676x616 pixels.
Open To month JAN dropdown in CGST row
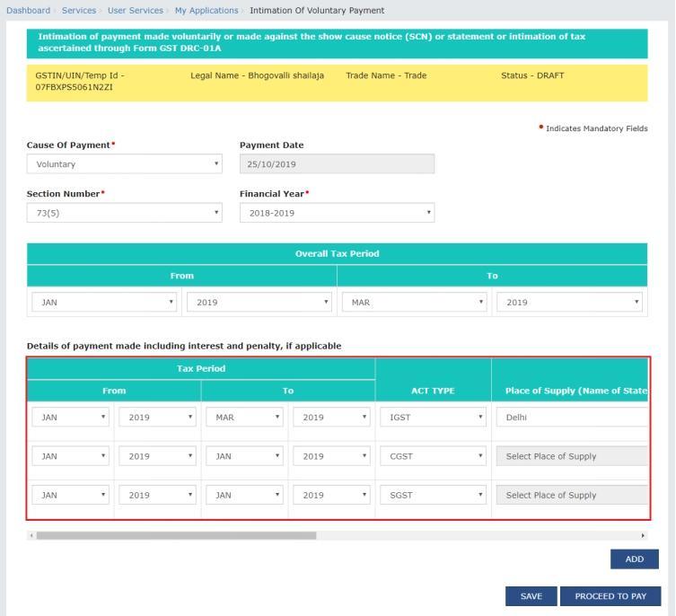coord(244,456)
